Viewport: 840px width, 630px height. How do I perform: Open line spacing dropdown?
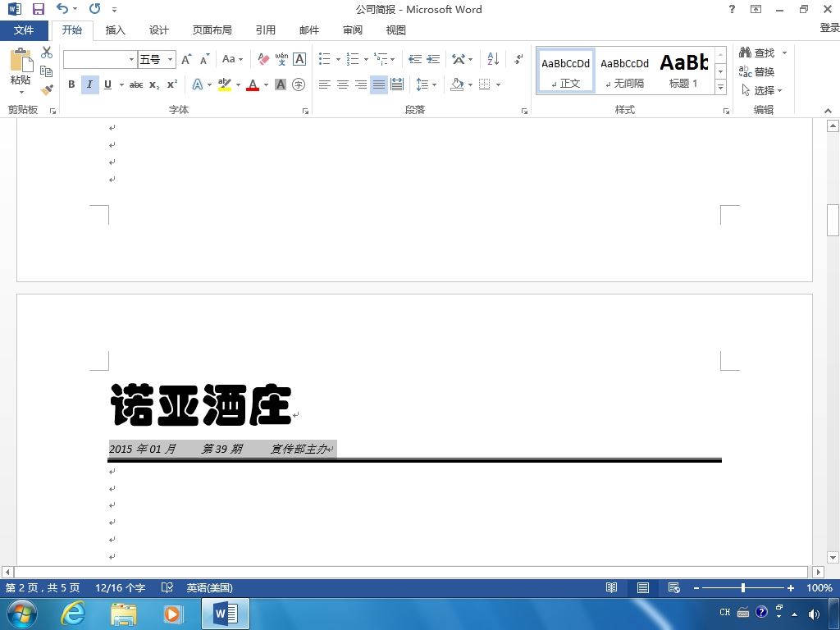[x=427, y=84]
